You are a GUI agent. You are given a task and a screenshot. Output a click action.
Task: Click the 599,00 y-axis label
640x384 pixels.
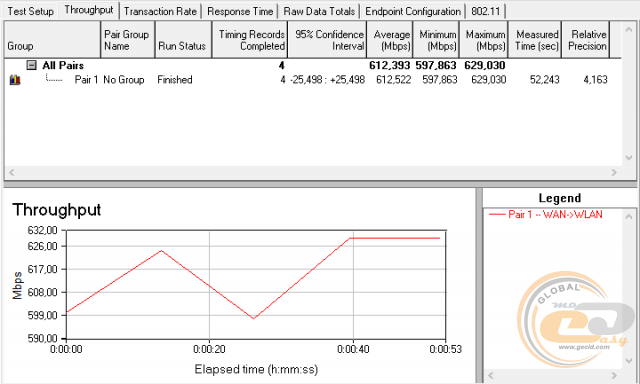coord(42,315)
